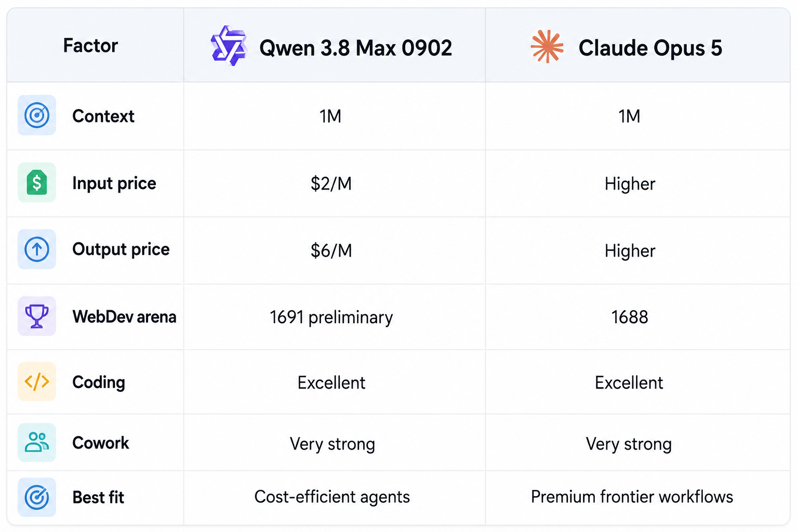Select the target icon beside Context

click(37, 115)
